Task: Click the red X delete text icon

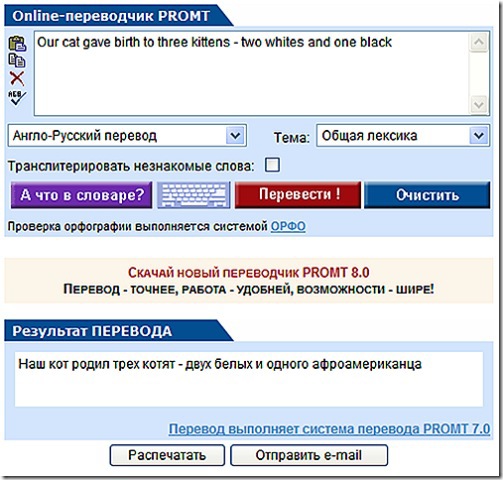Action: 17,79
